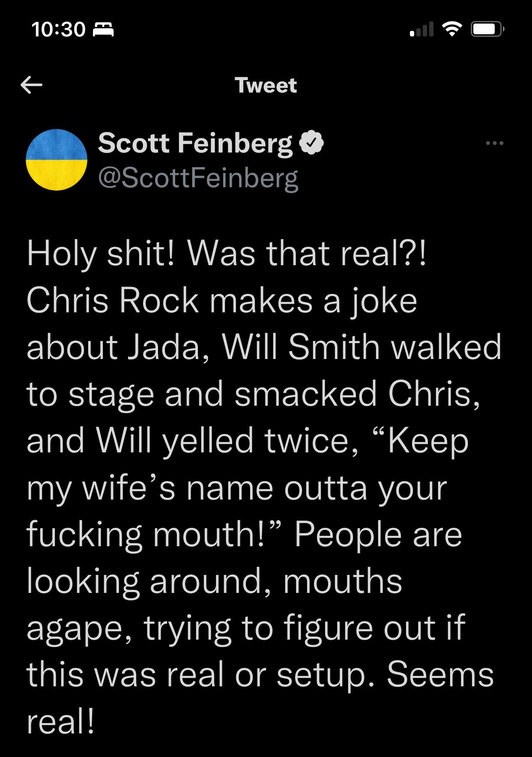
Task: Tap the cellular signal bars
Action: pos(422,29)
